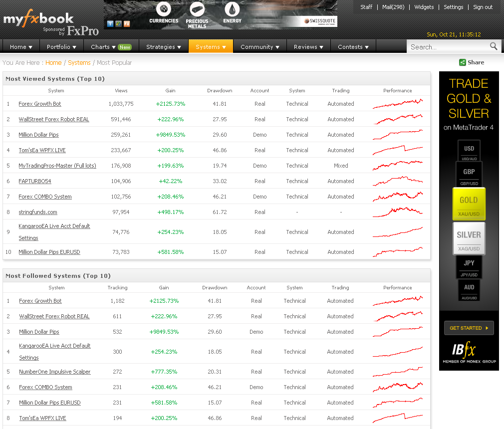The height and width of the screenshot is (429, 504).
Task: Expand the Portfolio dropdown menu
Action: [61, 47]
